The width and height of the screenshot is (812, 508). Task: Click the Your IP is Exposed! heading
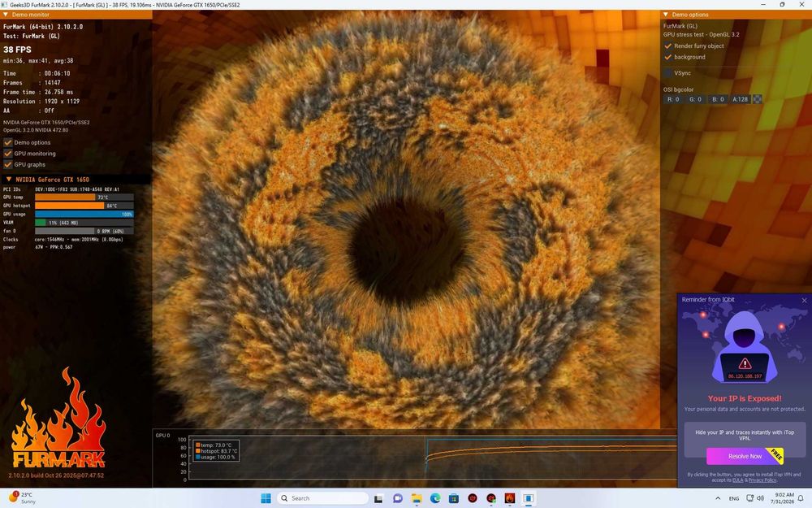(745, 398)
